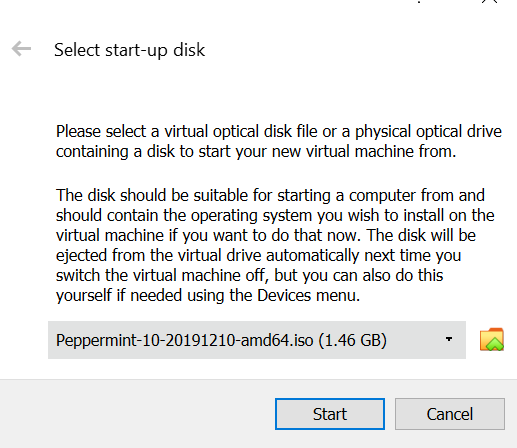Expand the optical disk dropdown arrow

pos(449,339)
